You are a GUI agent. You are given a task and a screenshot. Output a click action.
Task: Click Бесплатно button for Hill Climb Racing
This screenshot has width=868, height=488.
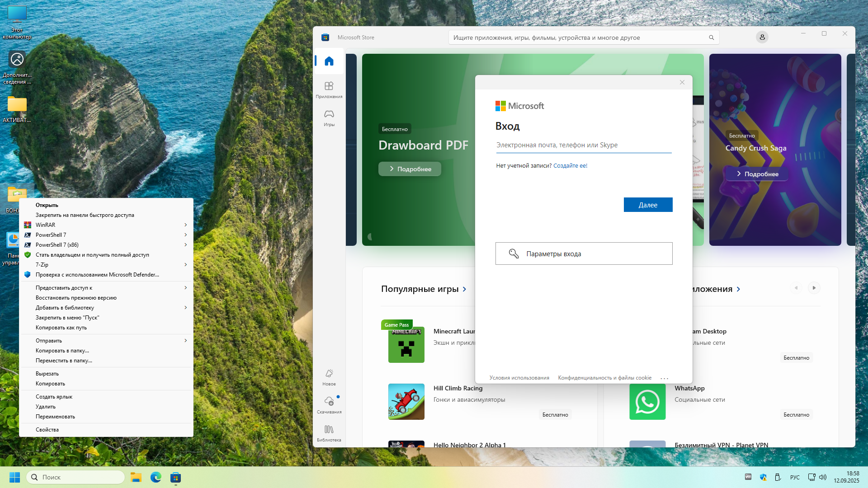click(555, 415)
